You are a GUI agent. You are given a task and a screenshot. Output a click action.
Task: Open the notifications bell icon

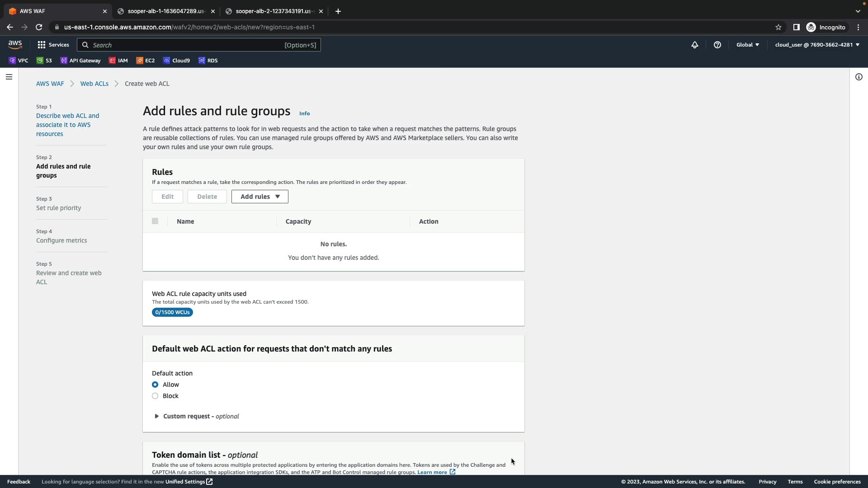[695, 45]
